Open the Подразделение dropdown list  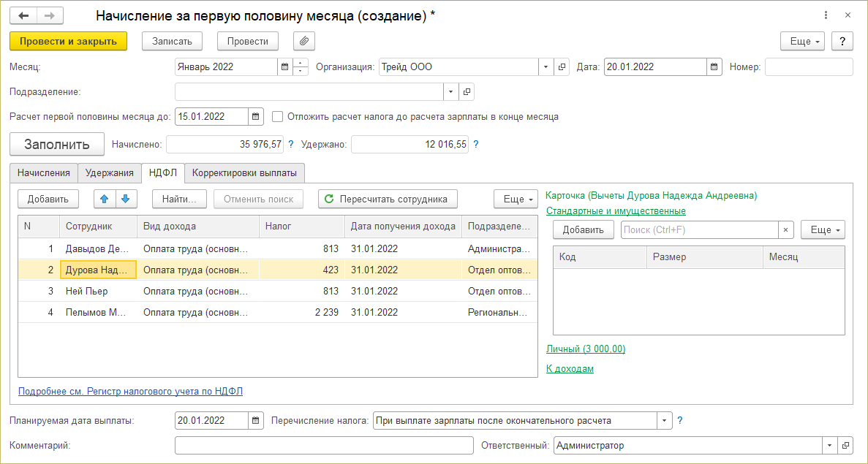tap(450, 92)
